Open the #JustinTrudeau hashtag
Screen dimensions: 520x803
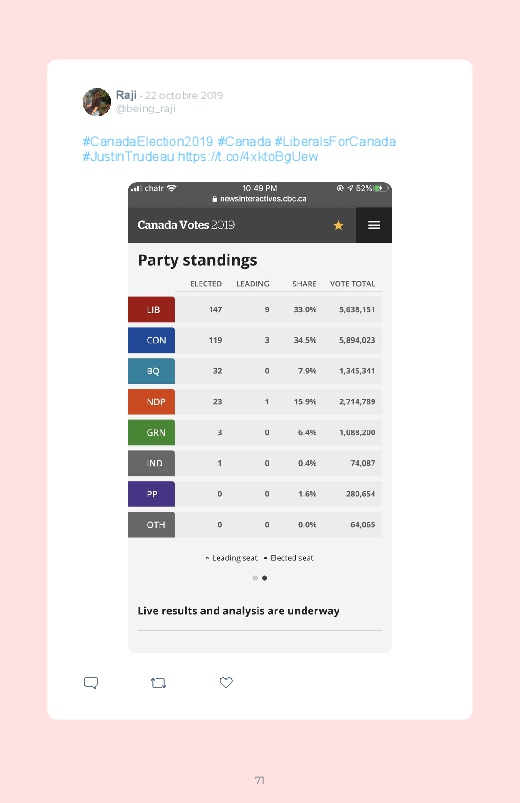pyautogui.click(x=129, y=157)
